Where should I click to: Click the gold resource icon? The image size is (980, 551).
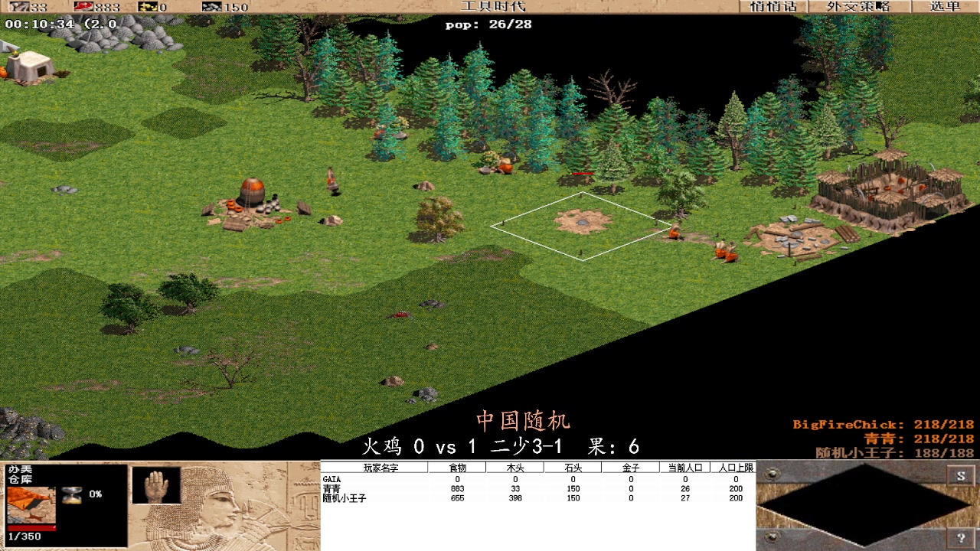coord(147,7)
